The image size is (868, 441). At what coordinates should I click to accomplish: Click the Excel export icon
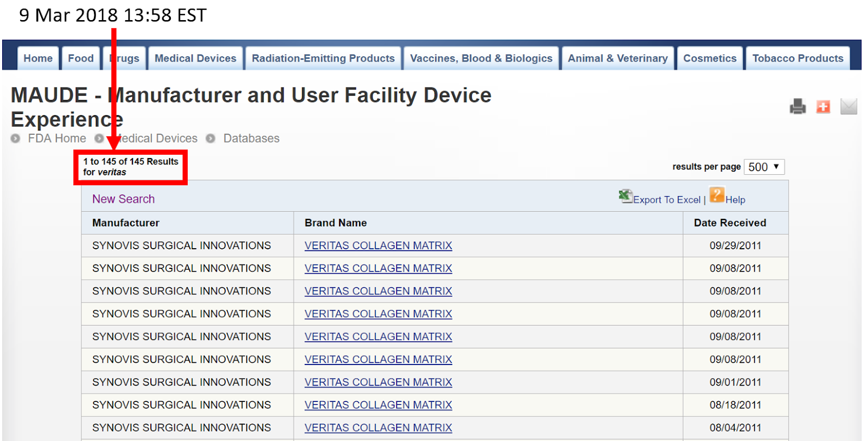tap(626, 196)
